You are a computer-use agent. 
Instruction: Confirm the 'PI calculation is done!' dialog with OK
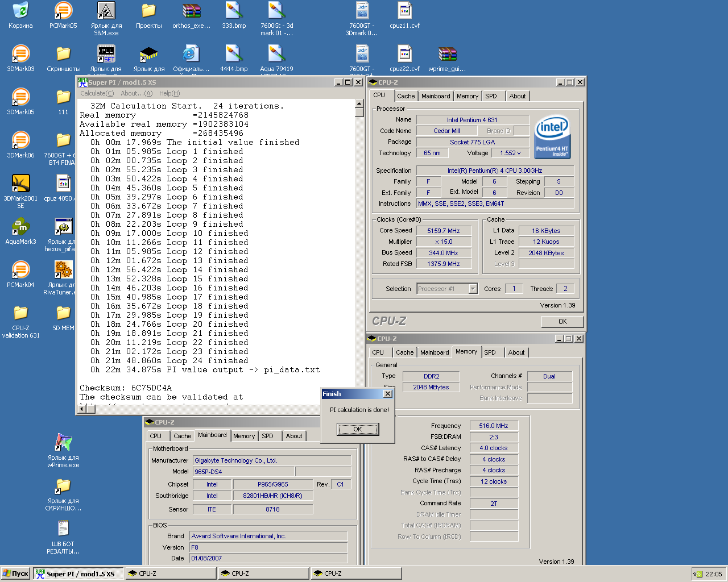tap(358, 429)
